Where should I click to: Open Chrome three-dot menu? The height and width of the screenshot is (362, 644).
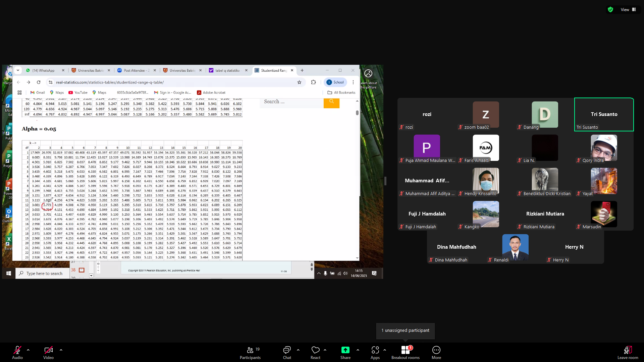[x=353, y=82]
